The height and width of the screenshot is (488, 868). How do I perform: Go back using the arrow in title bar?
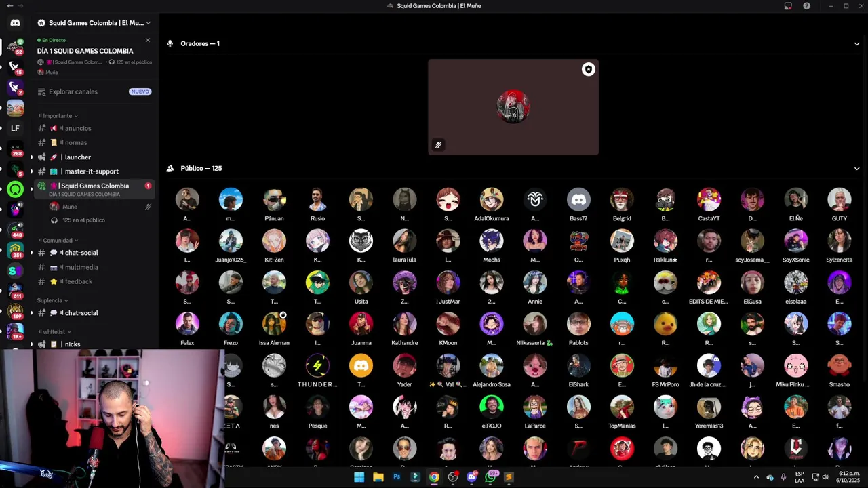pyautogui.click(x=9, y=5)
